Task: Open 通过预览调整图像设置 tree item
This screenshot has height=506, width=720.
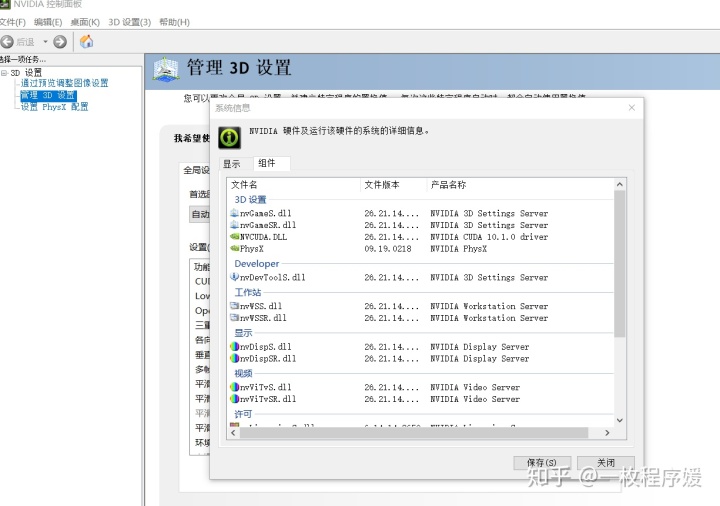Action: pyautogui.click(x=64, y=83)
